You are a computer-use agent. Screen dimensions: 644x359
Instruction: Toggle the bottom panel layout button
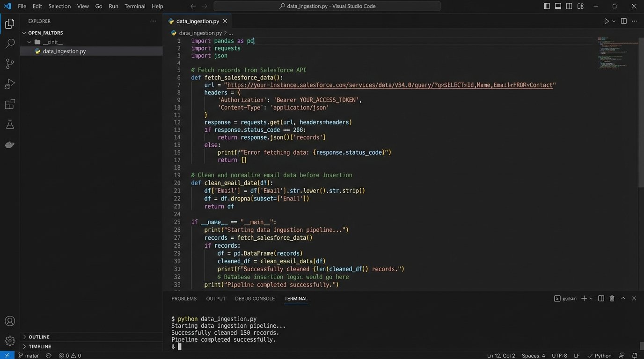click(558, 6)
